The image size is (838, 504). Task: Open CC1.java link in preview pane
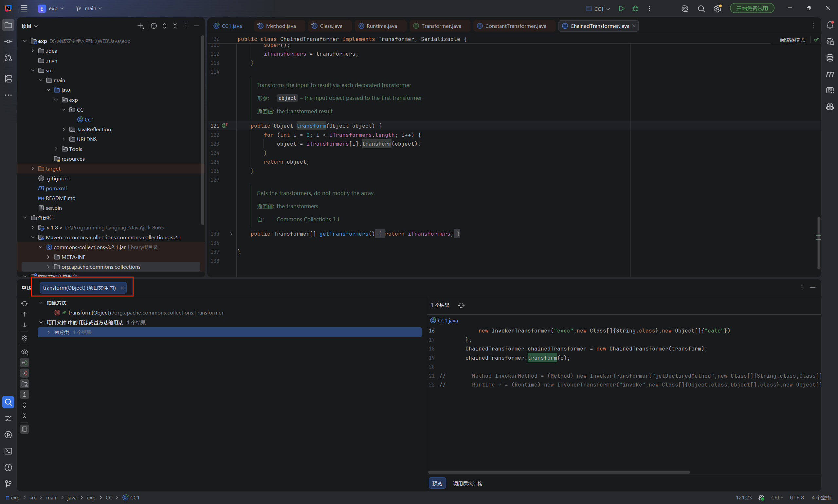point(448,321)
